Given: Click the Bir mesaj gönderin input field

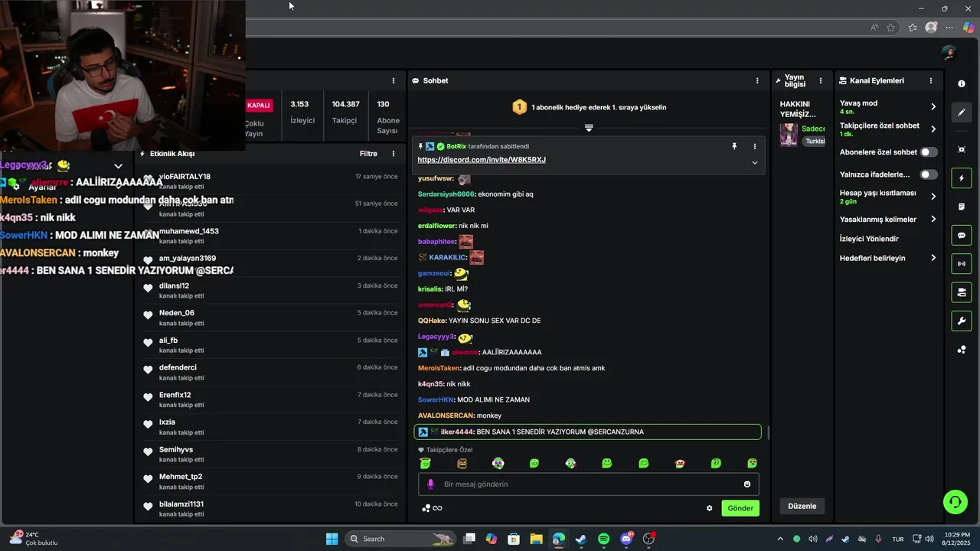Looking at the screenshot, I should (x=588, y=484).
